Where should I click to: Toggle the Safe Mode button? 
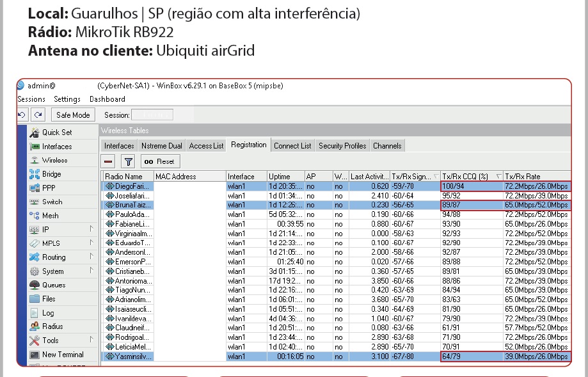pyautogui.click(x=73, y=115)
